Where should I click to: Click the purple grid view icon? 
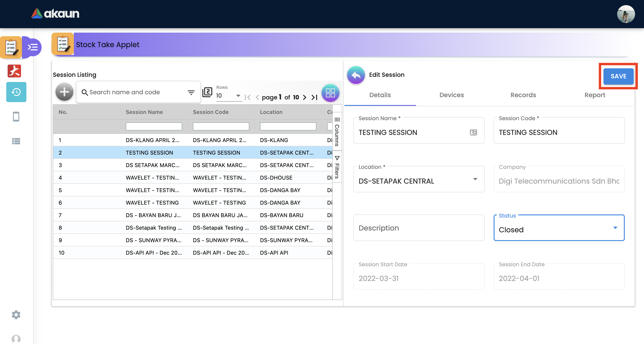tap(330, 93)
